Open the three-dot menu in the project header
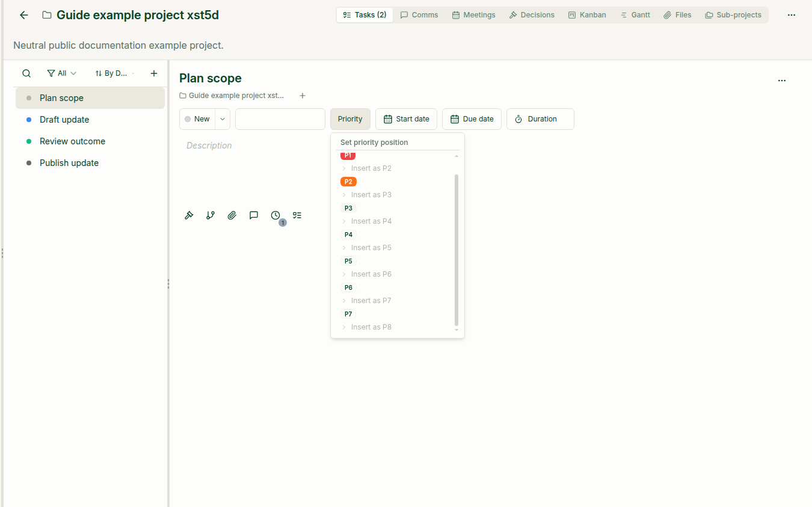812x507 pixels. 792,15
